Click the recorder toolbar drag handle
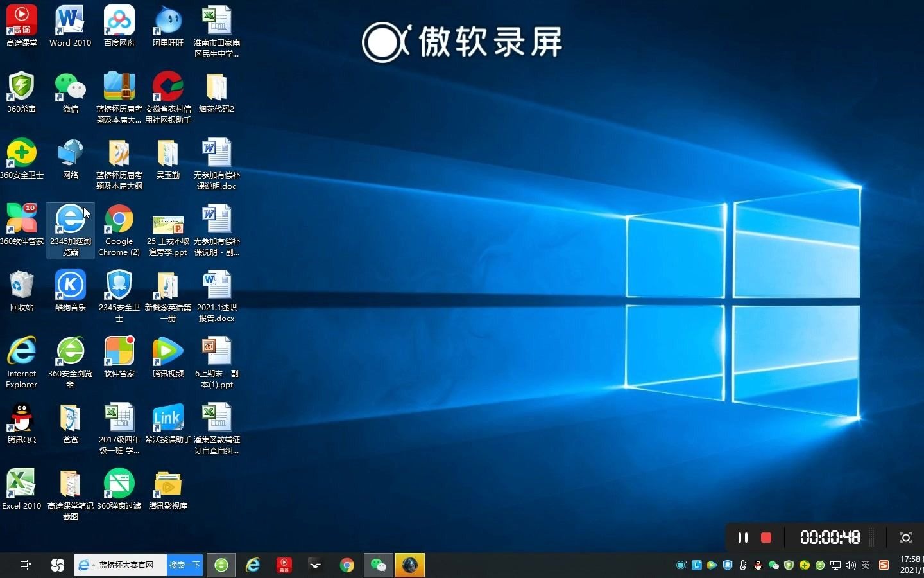Screen dimensions: 924x578 pos(871,537)
